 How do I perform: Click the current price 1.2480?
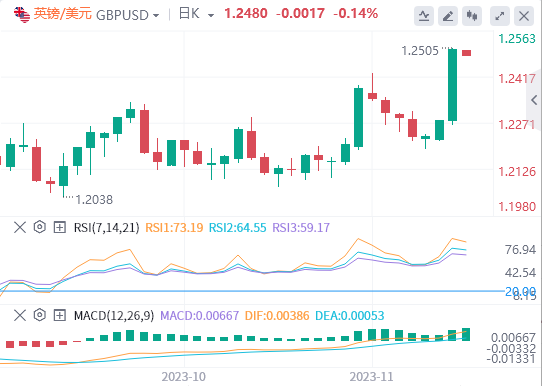246,14
